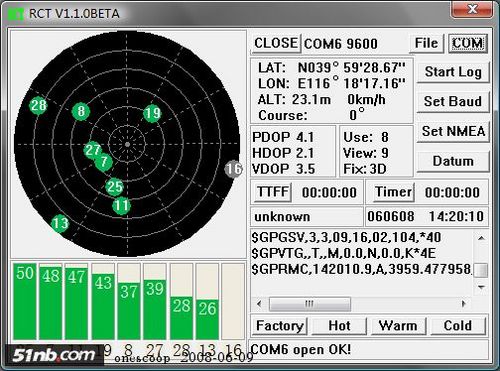The width and height of the screenshot is (500, 371).
Task: Click the Set NMEA button
Action: point(453,131)
